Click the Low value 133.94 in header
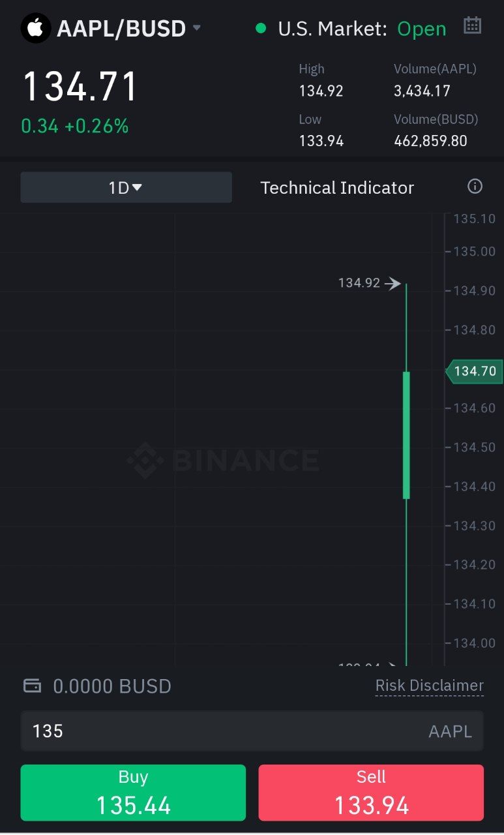504x835 pixels. pos(321,140)
